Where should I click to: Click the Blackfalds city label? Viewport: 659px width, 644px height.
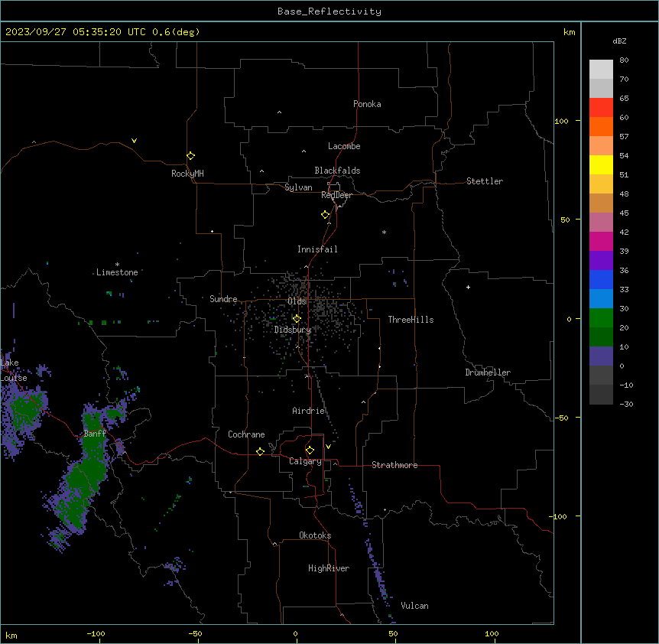pyautogui.click(x=337, y=171)
